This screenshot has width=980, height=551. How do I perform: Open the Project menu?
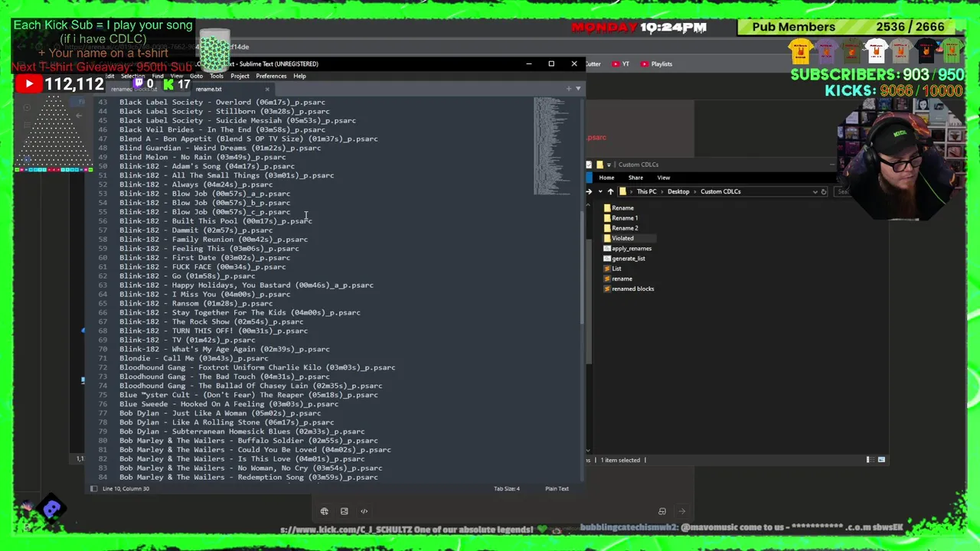point(240,76)
